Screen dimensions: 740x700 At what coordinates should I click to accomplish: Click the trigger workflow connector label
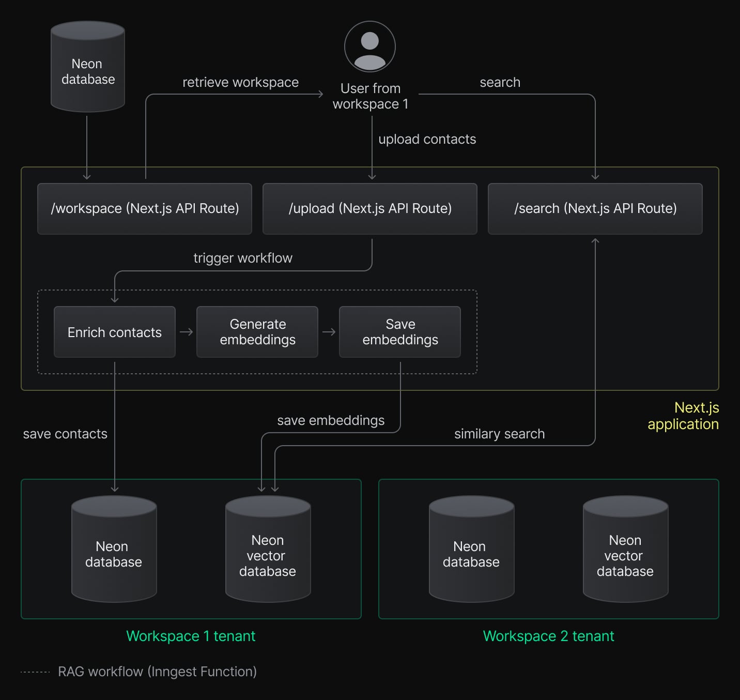coord(243,258)
